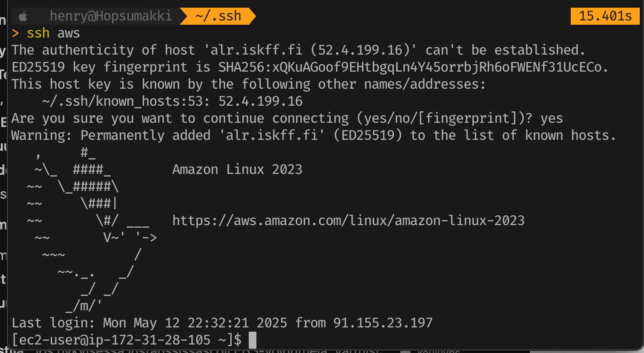
Task: Click the Amazon Linux ASCII bird logo
Action: tap(85, 230)
